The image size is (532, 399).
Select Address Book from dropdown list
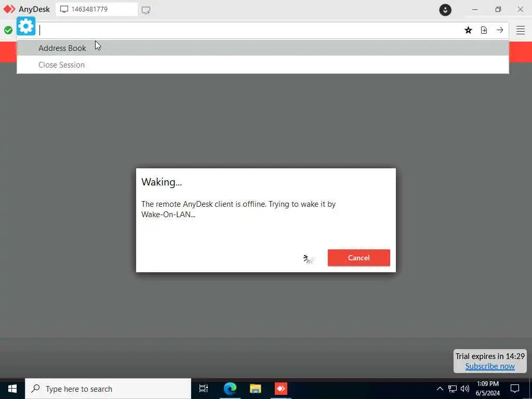[x=262, y=48]
